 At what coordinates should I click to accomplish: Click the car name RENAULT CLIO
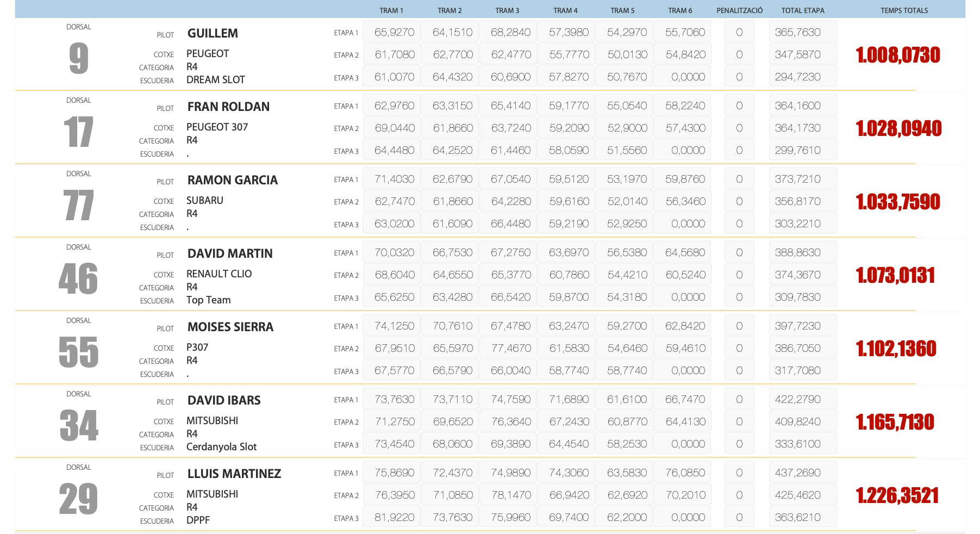[x=219, y=274]
